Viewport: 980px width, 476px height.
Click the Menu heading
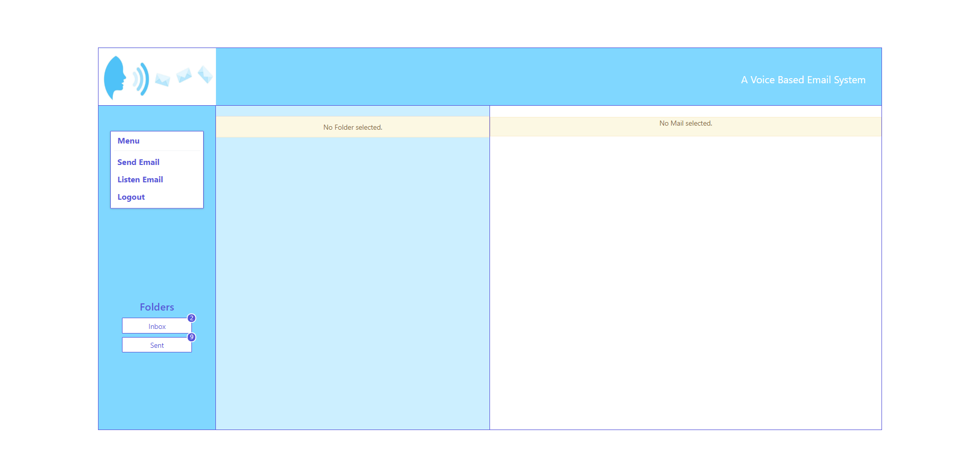tap(129, 141)
